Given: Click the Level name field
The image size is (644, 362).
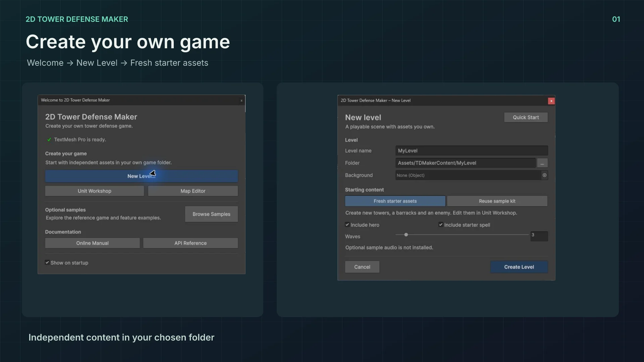Looking at the screenshot, I should pyautogui.click(x=472, y=151).
